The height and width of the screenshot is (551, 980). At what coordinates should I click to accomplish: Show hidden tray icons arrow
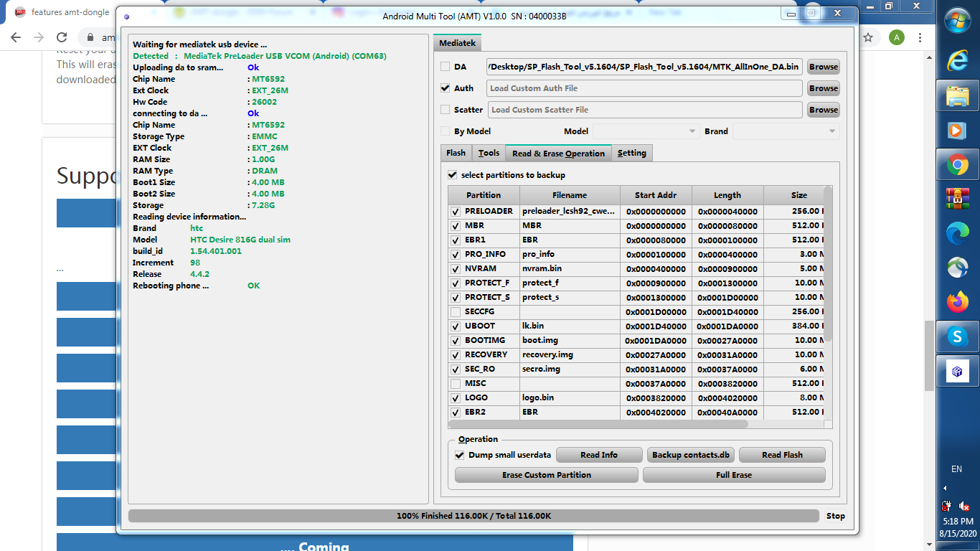(x=945, y=488)
